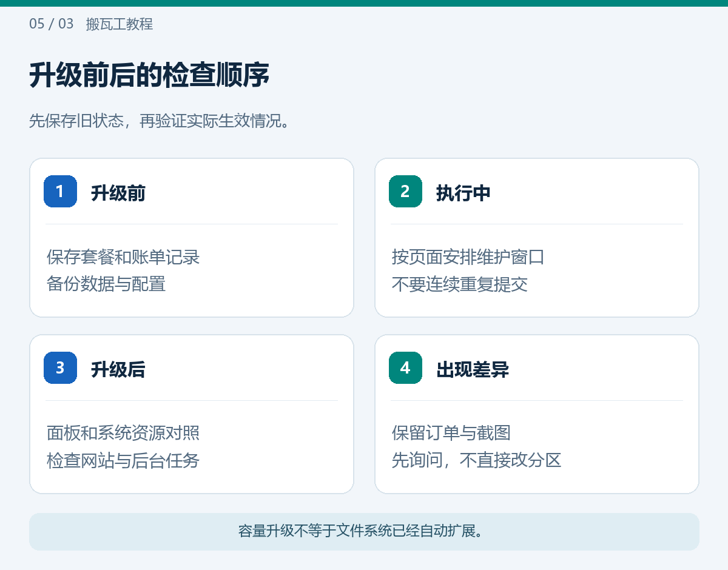
Task: Click the teal number 2 badge
Action: 405,192
